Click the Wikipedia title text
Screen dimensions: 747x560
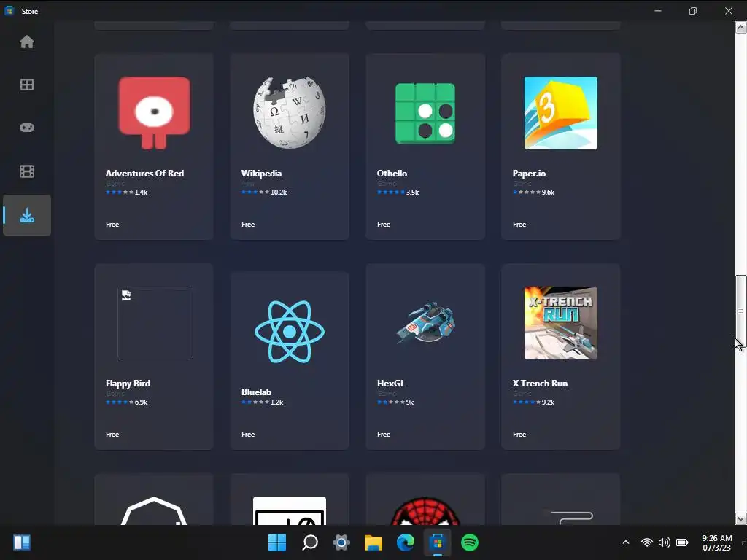tap(262, 174)
